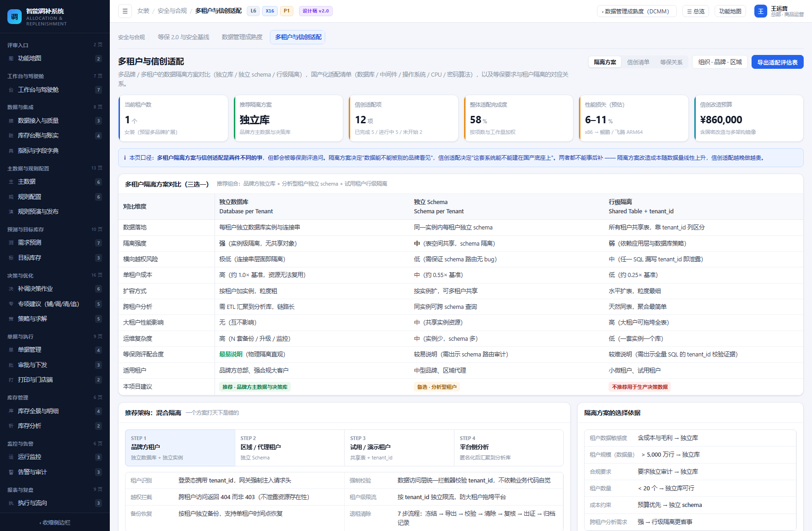Image resolution: width=812 pixels, height=531 pixels.
Task: Click icon beside 规则配置 sidebar item
Action: 11,197
